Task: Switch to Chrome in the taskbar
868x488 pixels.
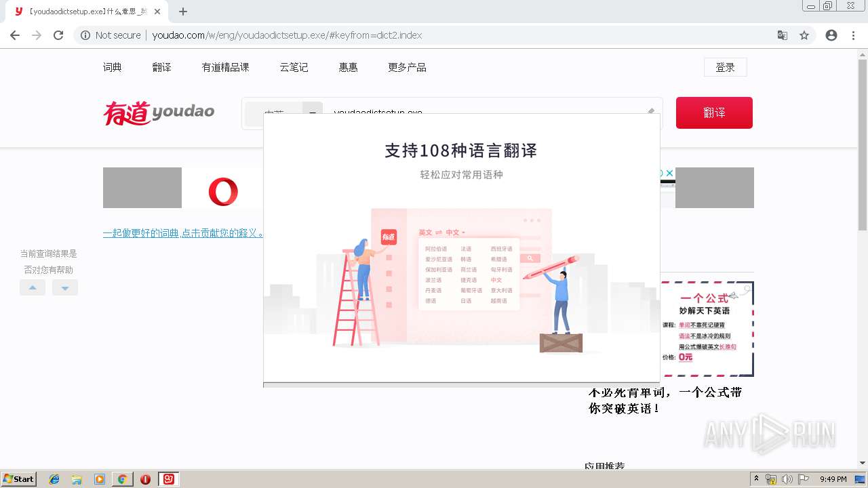Action: [x=122, y=479]
